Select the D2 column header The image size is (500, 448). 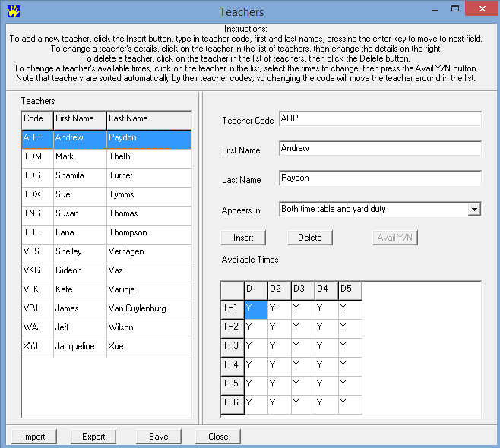(x=280, y=290)
